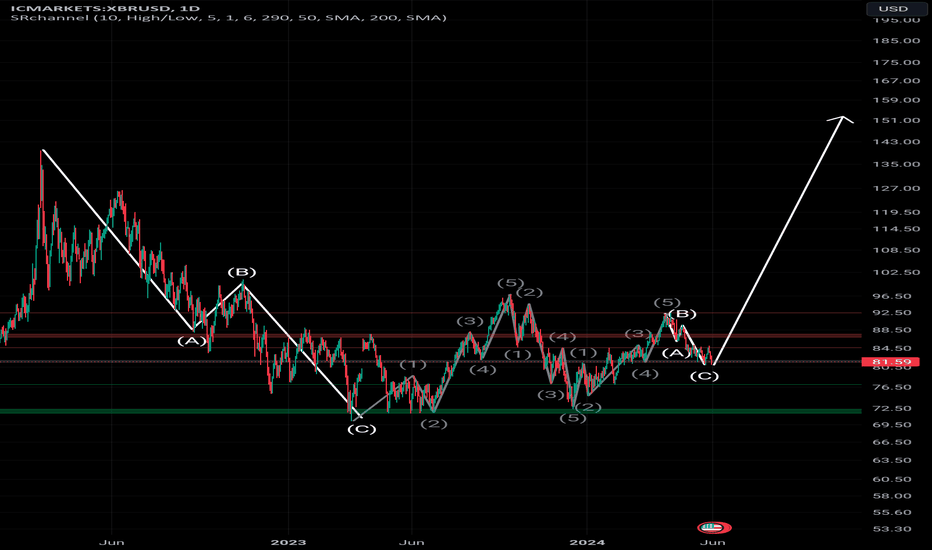The image size is (932, 550).
Task: Click the 175.00 price axis value
Action: click(896, 62)
